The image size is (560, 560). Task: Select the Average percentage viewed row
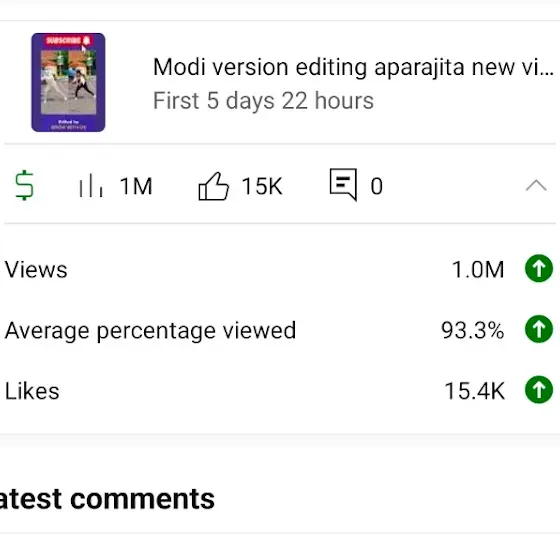click(280, 329)
